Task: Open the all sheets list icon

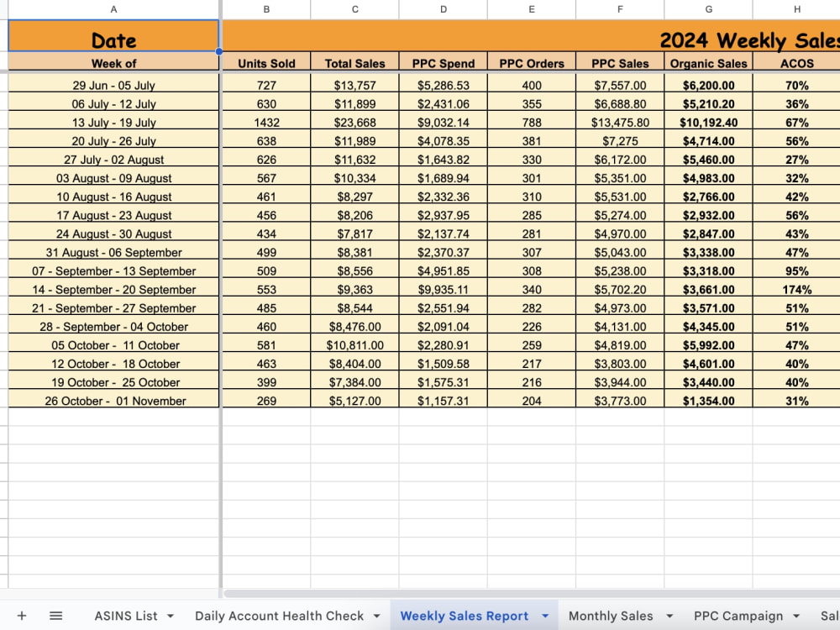Action: (x=55, y=616)
